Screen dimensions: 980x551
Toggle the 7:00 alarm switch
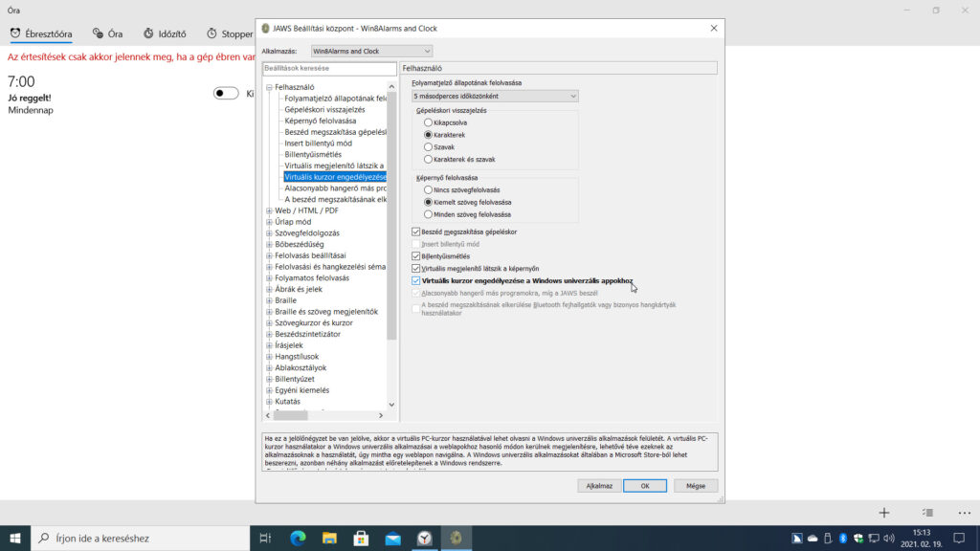[226, 93]
